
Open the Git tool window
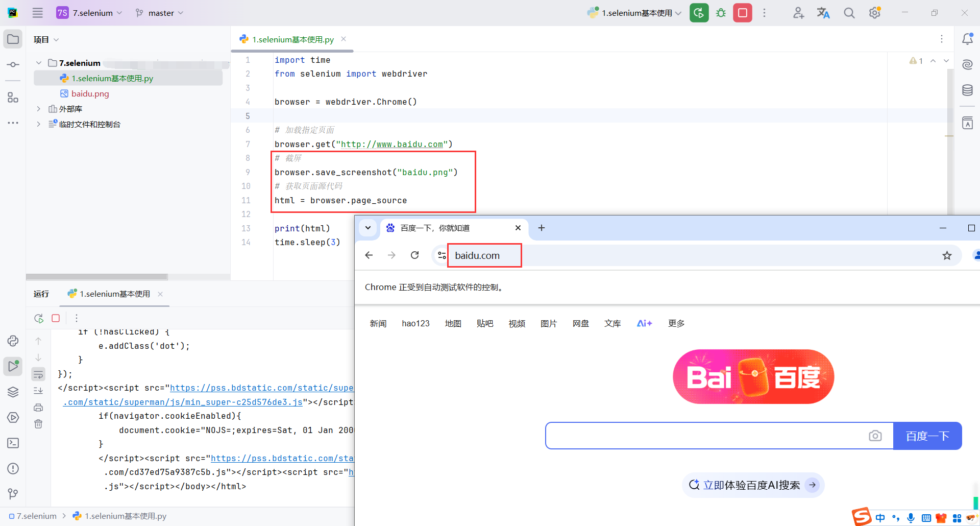13,494
